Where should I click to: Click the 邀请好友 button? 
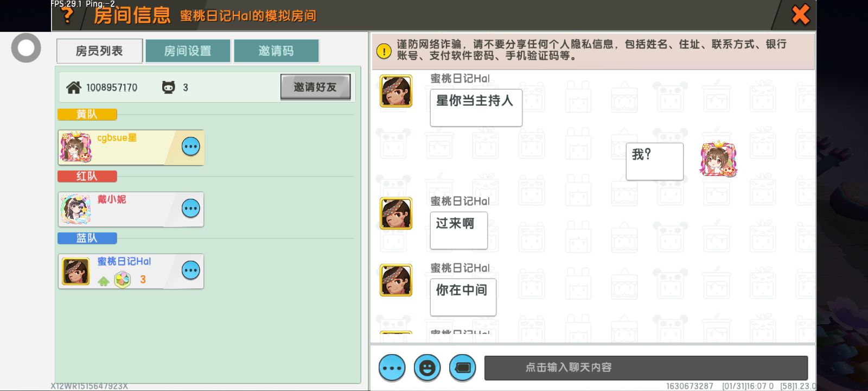coord(315,87)
